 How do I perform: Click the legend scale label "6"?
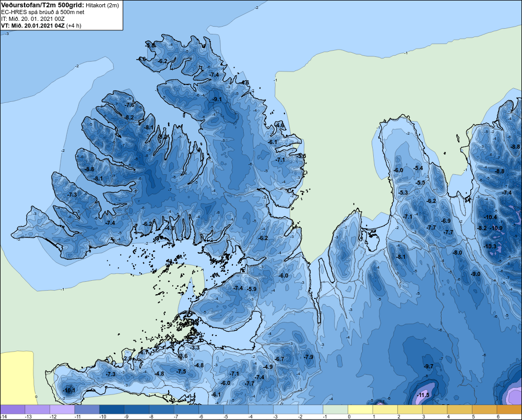pyautogui.click(x=498, y=417)
